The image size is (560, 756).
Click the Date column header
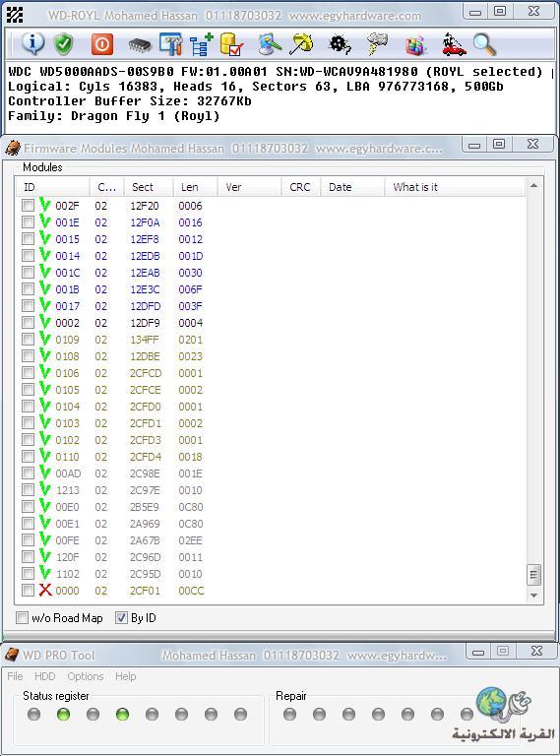(352, 187)
